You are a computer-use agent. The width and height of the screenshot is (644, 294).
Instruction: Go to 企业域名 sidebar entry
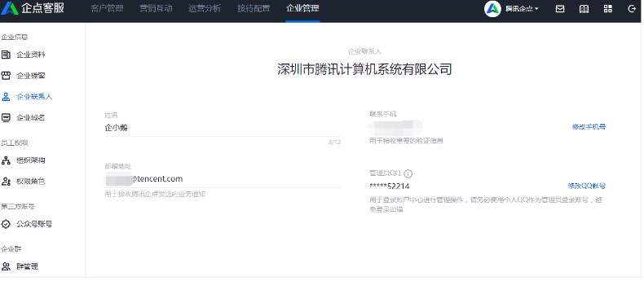tap(31, 118)
